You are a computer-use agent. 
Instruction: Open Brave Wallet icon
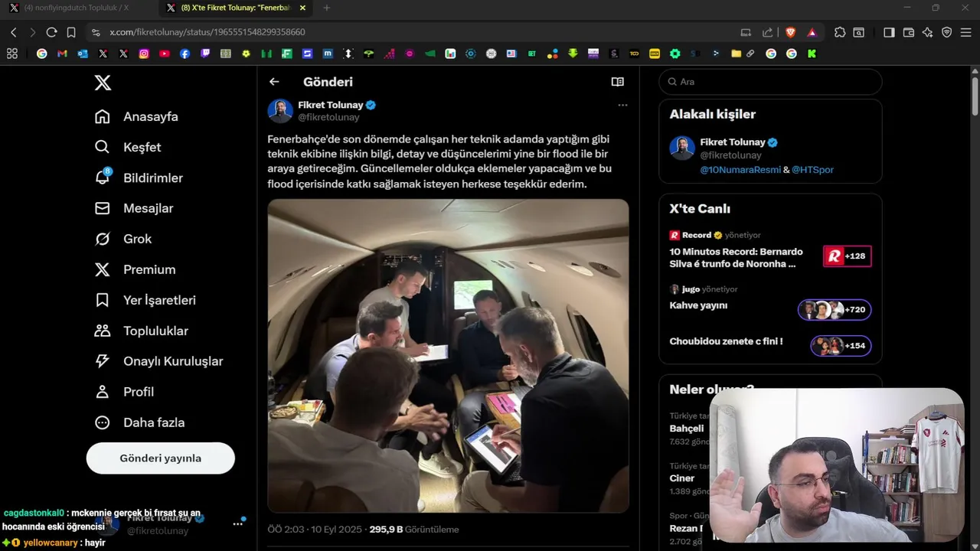tap(909, 32)
